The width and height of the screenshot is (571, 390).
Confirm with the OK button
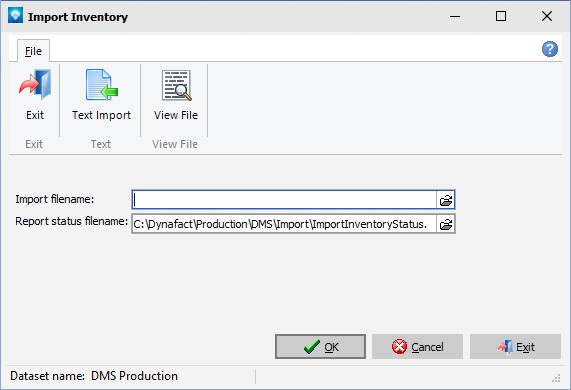pyautogui.click(x=320, y=347)
